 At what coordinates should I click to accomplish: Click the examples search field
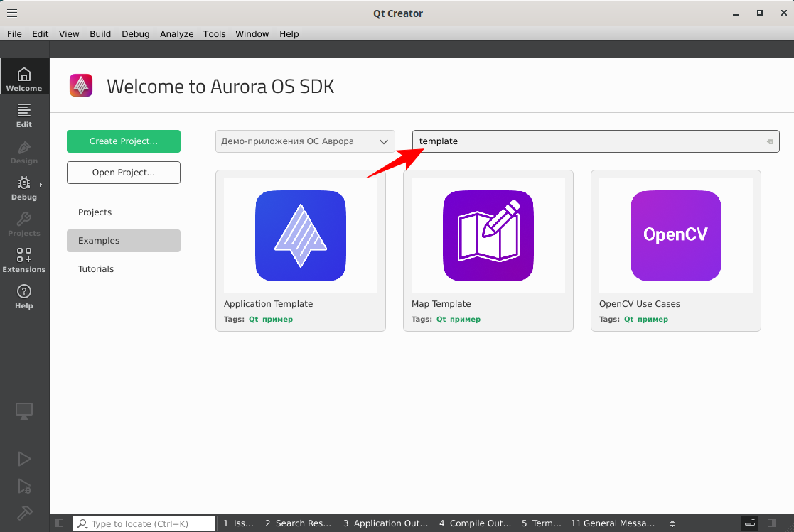tap(596, 141)
